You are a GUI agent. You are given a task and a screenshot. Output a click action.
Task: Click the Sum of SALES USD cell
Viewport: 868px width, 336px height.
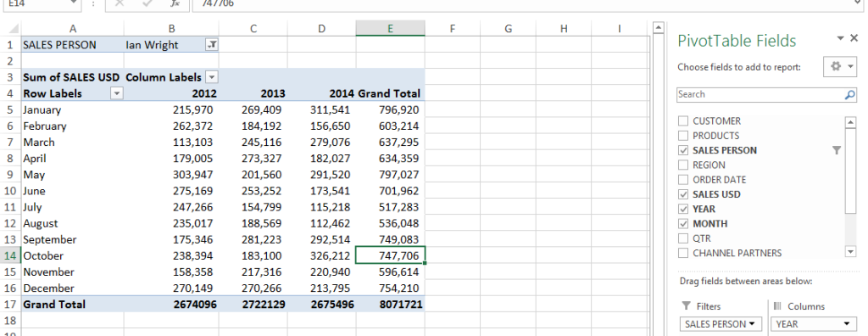(x=73, y=77)
